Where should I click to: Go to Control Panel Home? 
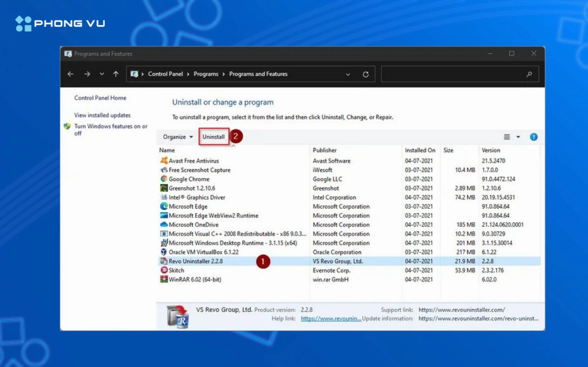(x=100, y=98)
